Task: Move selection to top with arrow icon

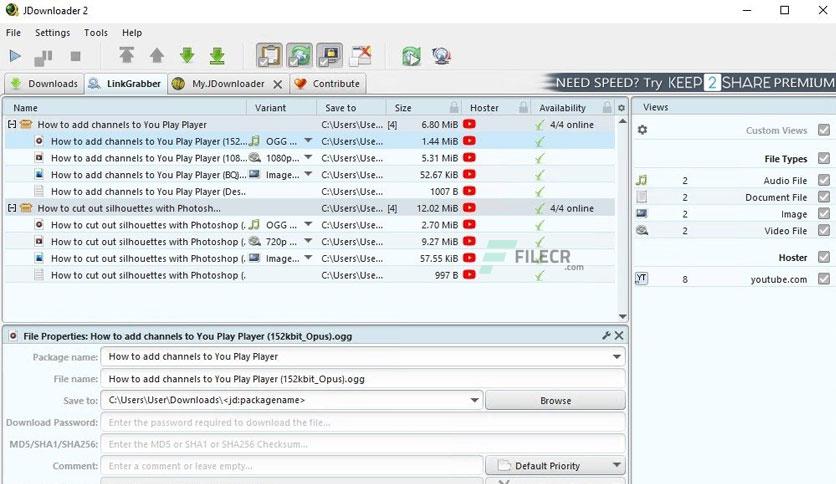Action: (127, 56)
